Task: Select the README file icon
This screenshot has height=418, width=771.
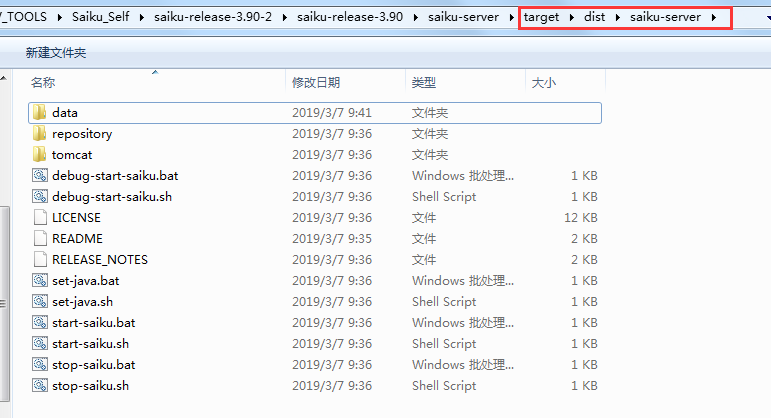Action: click(40, 239)
